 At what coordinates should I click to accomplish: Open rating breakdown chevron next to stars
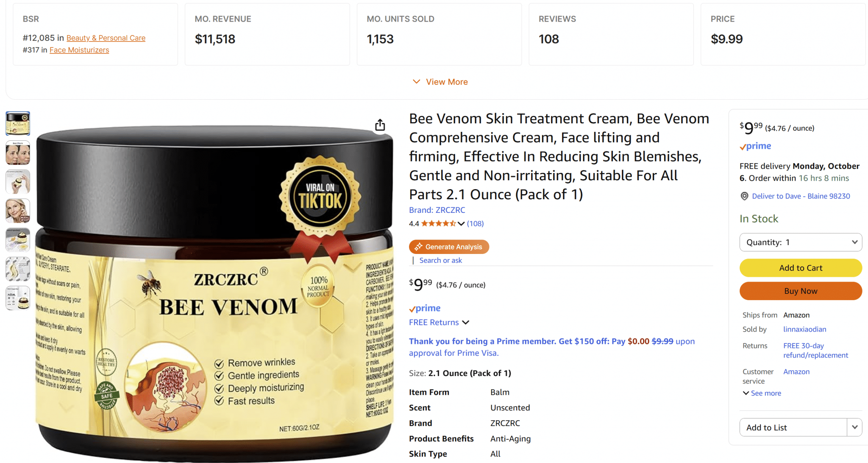click(x=461, y=223)
